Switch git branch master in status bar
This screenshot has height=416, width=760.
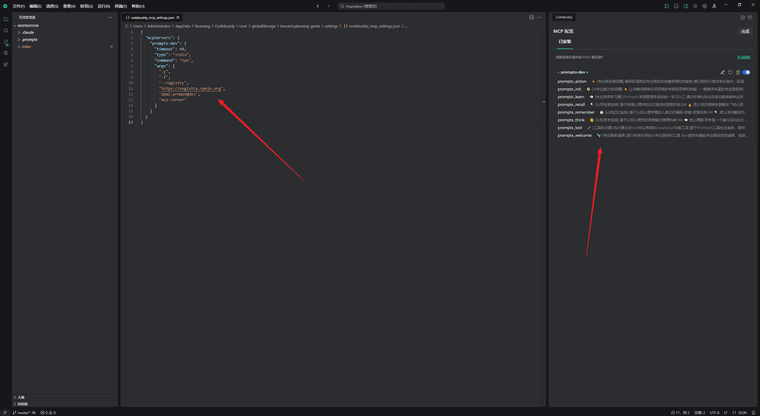point(22,413)
